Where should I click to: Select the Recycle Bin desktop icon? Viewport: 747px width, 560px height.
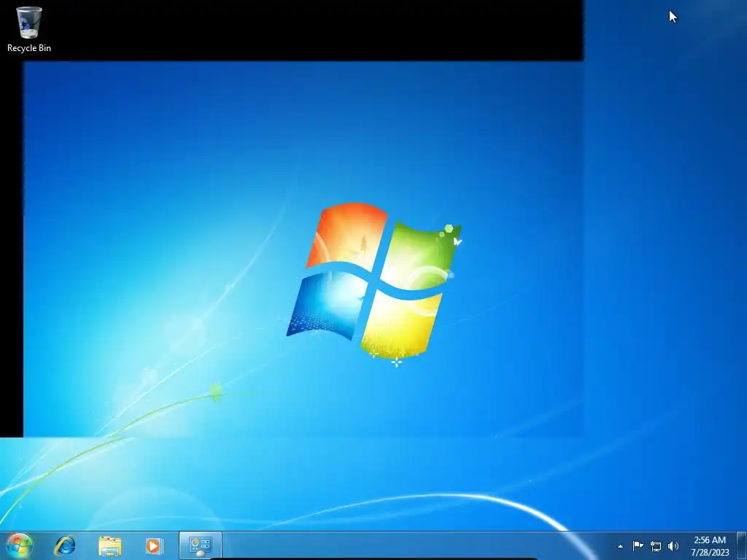(x=28, y=29)
